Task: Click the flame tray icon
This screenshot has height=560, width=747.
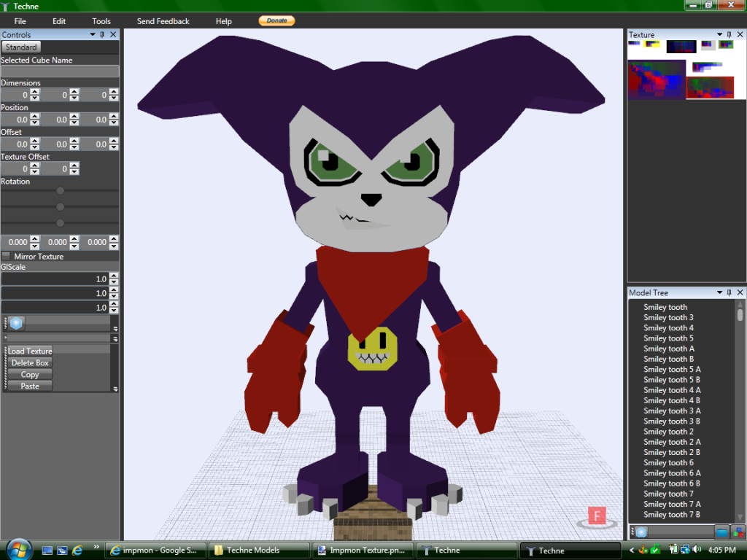Action: click(643, 550)
